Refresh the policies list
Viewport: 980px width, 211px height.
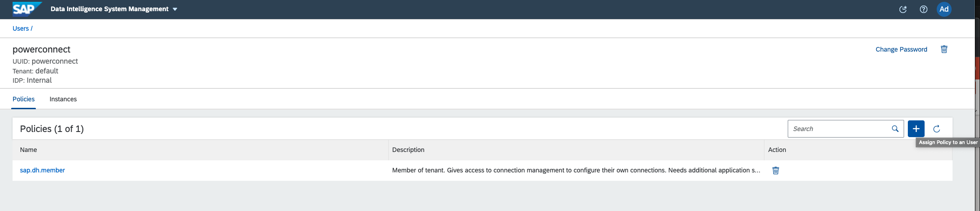pos(937,129)
